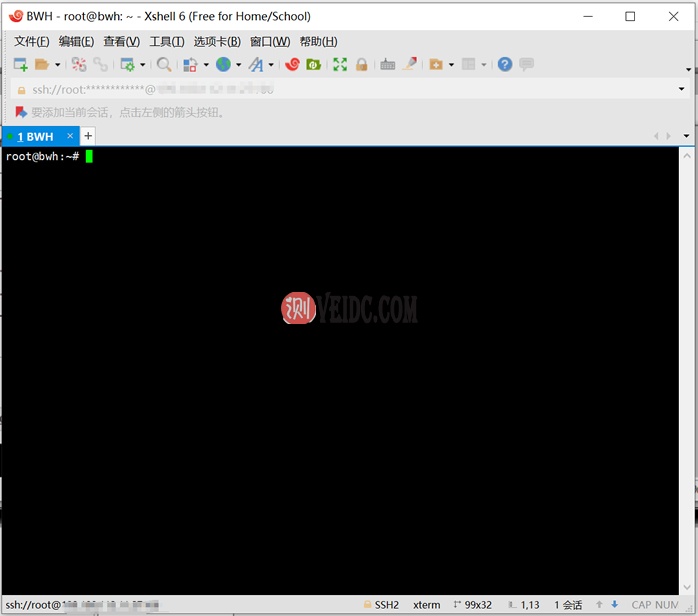Click the Highlight pen icon
Viewport: 698px width, 616px height.
[410, 64]
